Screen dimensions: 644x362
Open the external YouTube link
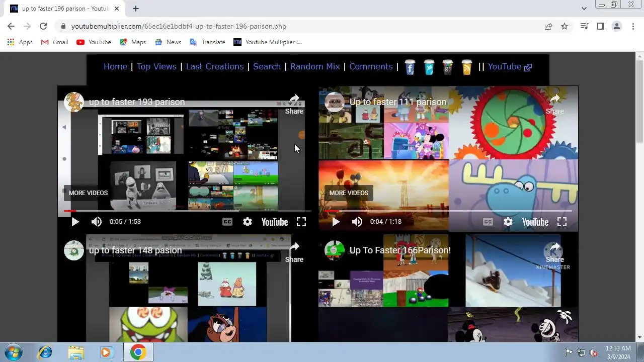pyautogui.click(x=510, y=66)
